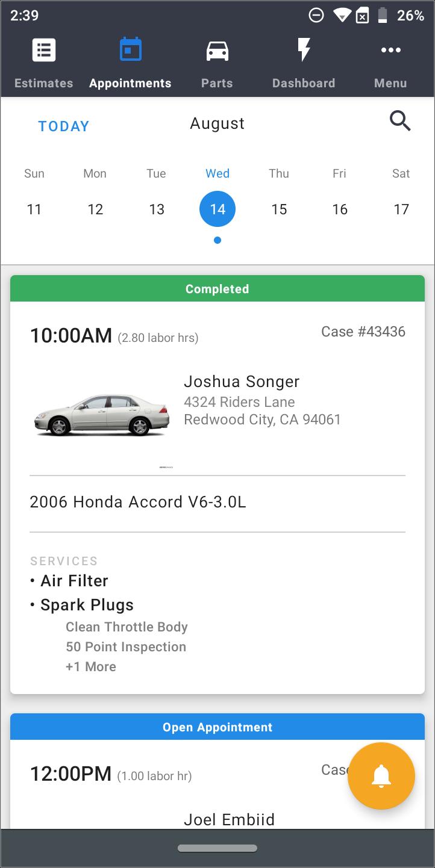The height and width of the screenshot is (868, 435).
Task: Tap the Wi-Fi status bar icon
Action: tap(342, 16)
